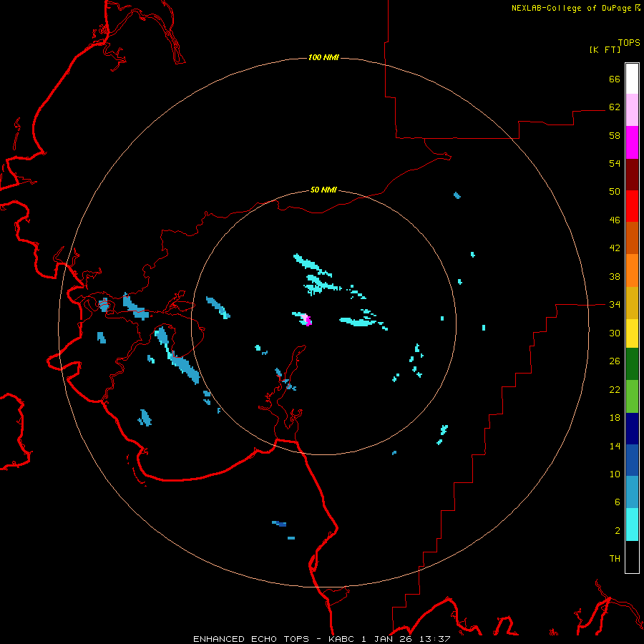Viewport: 644px width, 644px height.
Task: Click the 42 legend value
Action: (x=615, y=248)
